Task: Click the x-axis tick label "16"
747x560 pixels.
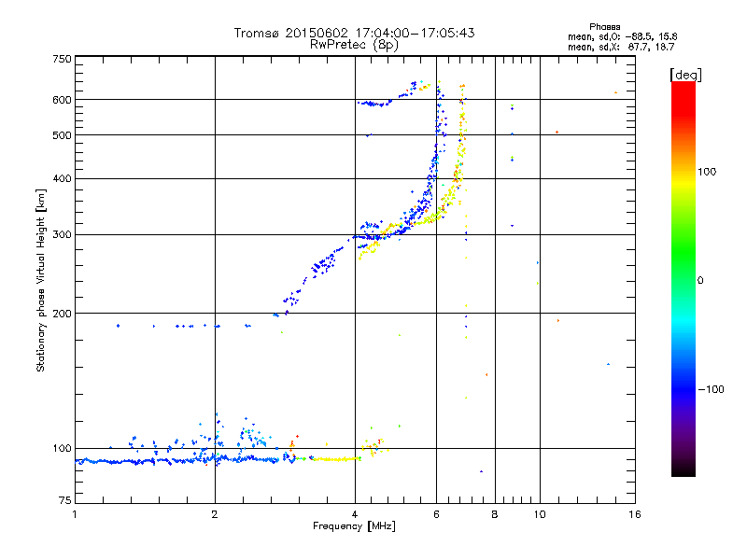Action: click(x=635, y=514)
